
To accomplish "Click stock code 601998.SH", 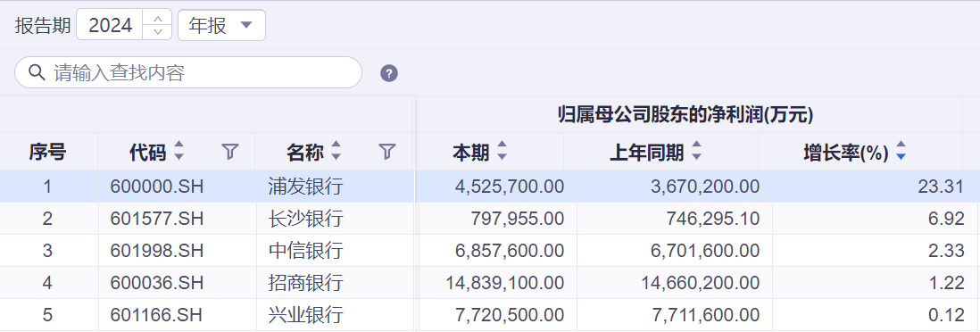I will [x=157, y=251].
